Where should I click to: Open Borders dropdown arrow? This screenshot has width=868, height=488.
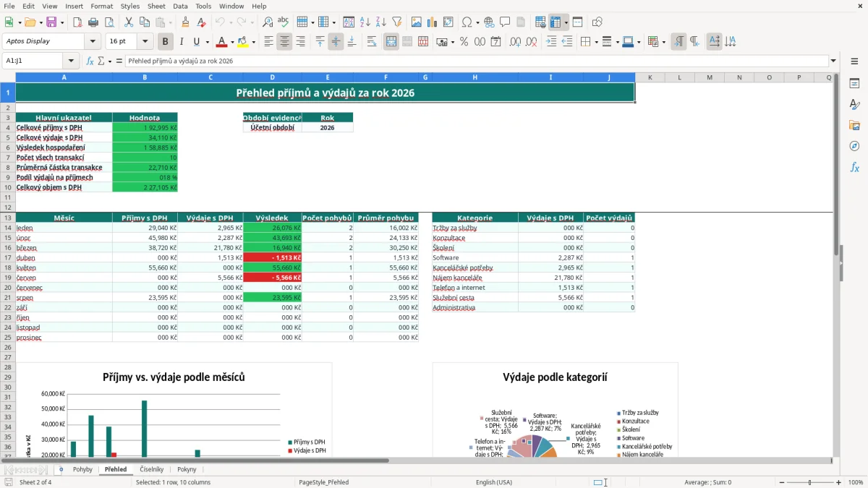pos(596,42)
